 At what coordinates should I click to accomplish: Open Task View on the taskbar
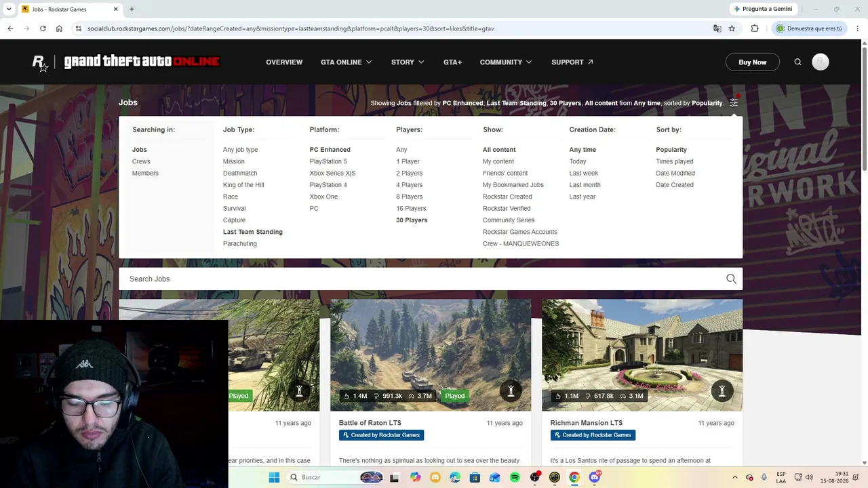394,477
